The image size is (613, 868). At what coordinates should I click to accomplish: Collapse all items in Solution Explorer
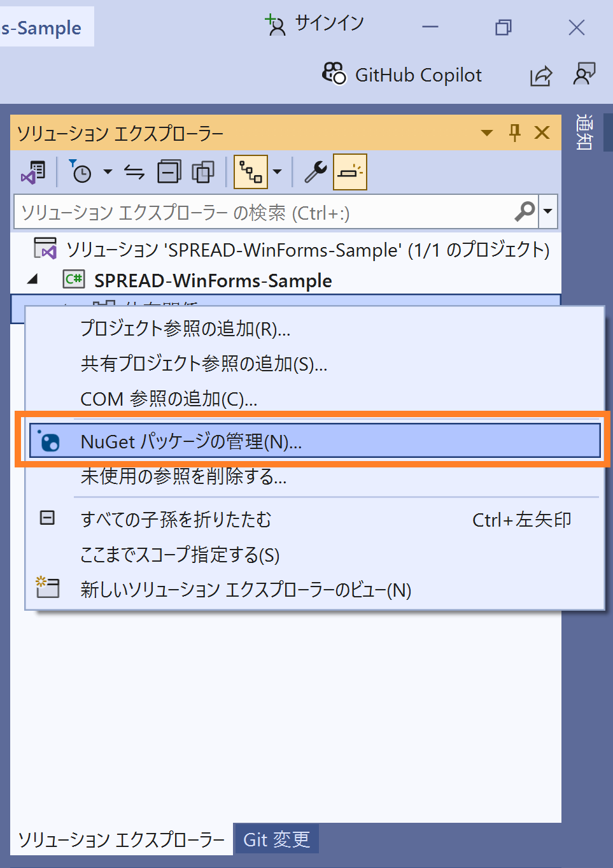click(169, 172)
